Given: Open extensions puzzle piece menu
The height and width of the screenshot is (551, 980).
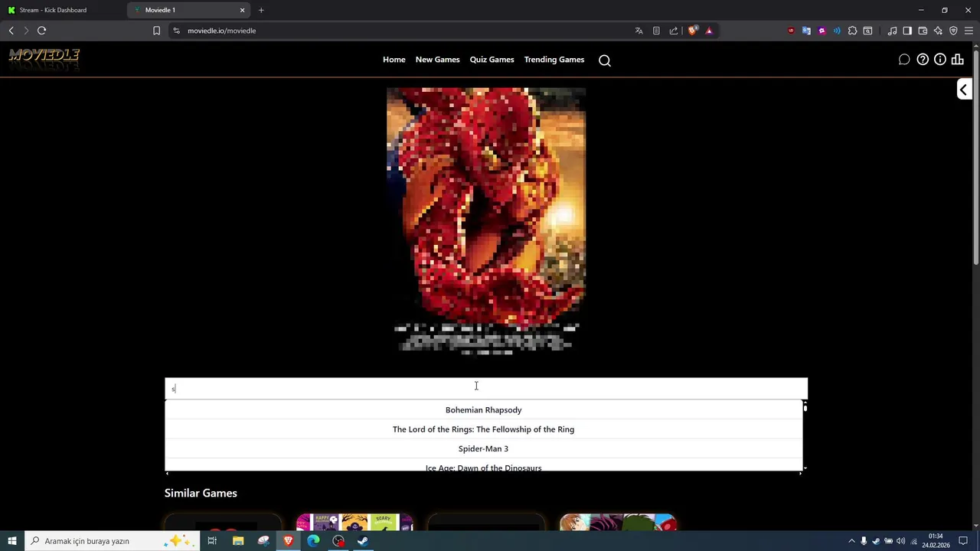Looking at the screenshot, I should [852, 31].
